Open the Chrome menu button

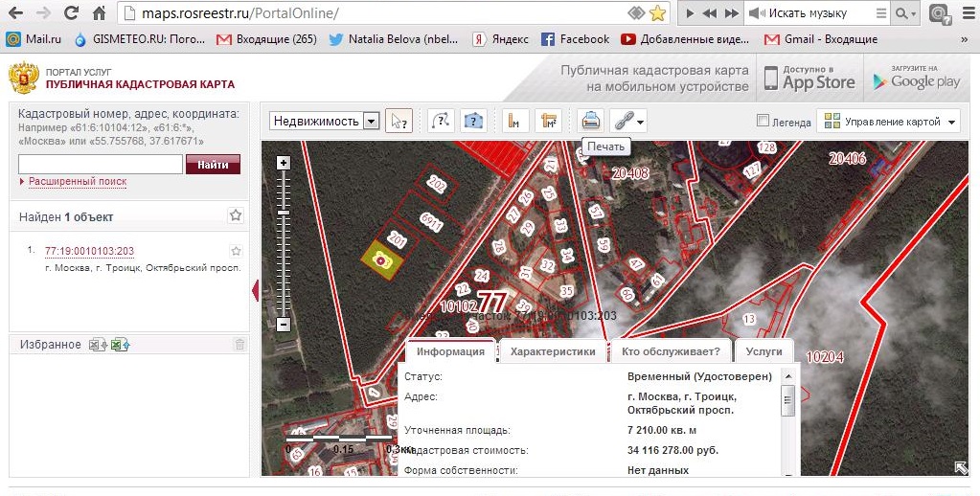tap(969, 13)
